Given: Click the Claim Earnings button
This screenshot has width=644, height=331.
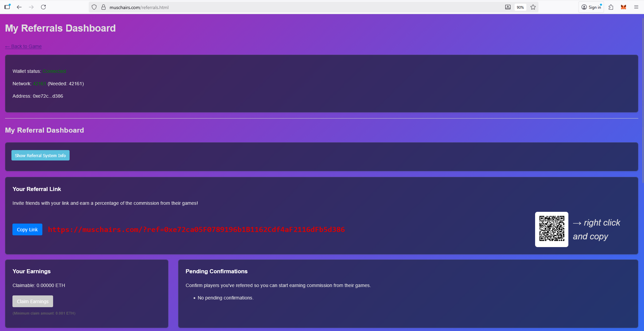Looking at the screenshot, I should pos(33,301).
